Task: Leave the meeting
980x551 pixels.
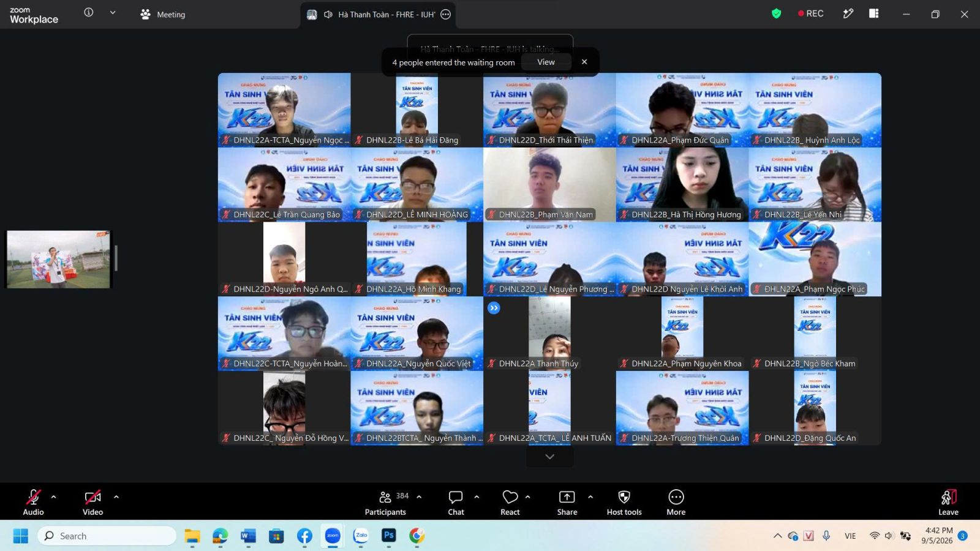Action: (948, 502)
